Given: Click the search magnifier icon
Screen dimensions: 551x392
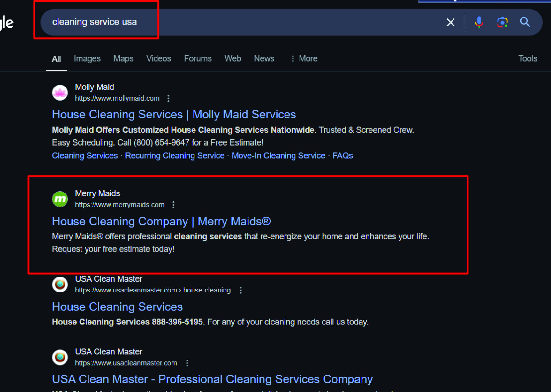Looking at the screenshot, I should 525,22.
